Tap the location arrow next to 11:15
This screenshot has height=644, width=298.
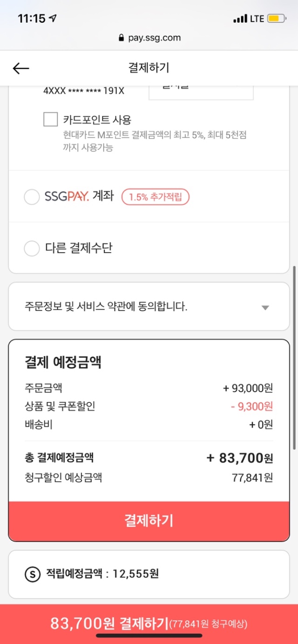[x=53, y=19]
